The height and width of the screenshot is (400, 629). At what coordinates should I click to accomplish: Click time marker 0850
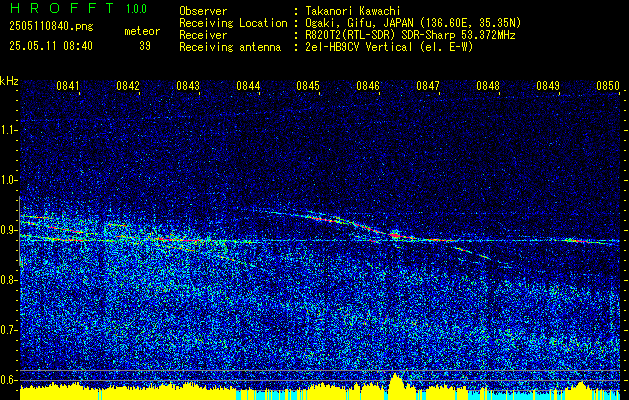(x=608, y=86)
